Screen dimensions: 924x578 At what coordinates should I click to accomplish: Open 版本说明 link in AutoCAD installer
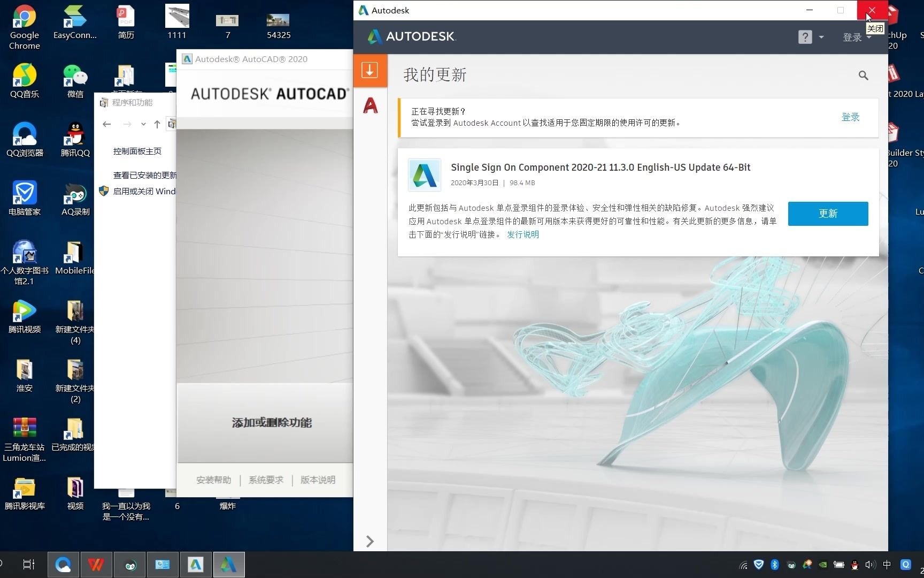318,480
